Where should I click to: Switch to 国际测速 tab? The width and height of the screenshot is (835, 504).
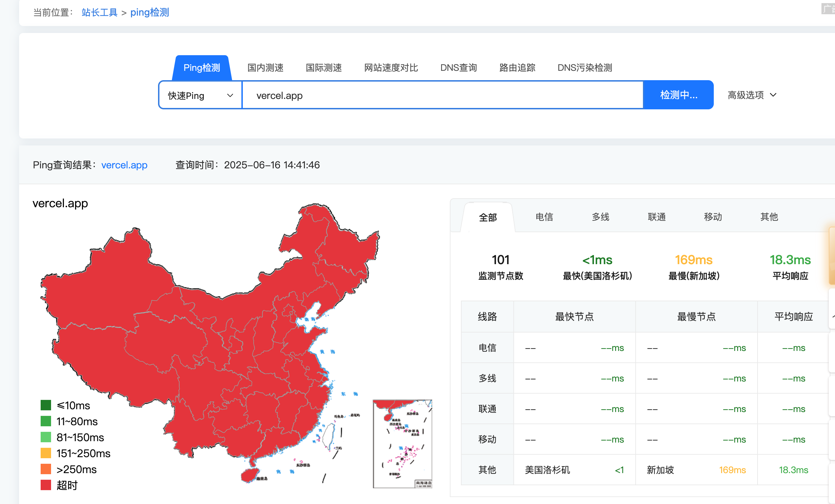tap(324, 68)
